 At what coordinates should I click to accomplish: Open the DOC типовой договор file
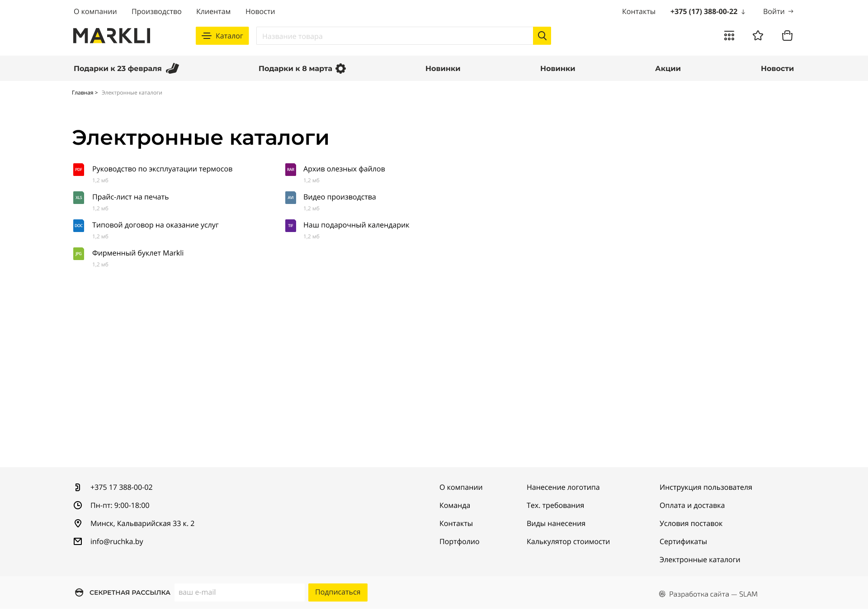[155, 225]
